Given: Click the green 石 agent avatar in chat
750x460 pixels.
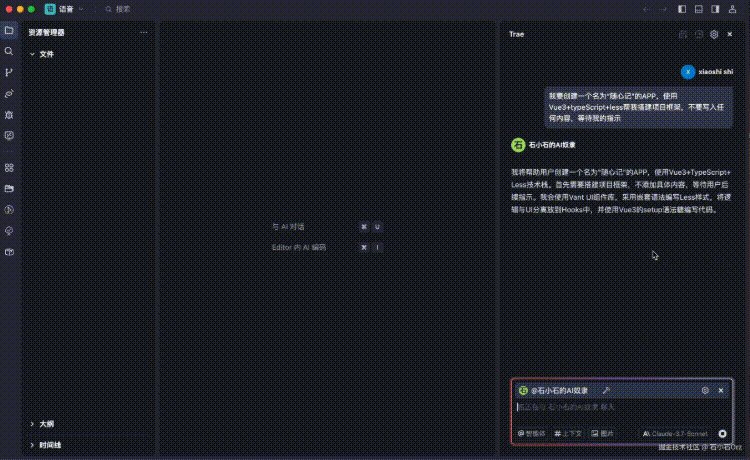Looking at the screenshot, I should [x=518, y=145].
